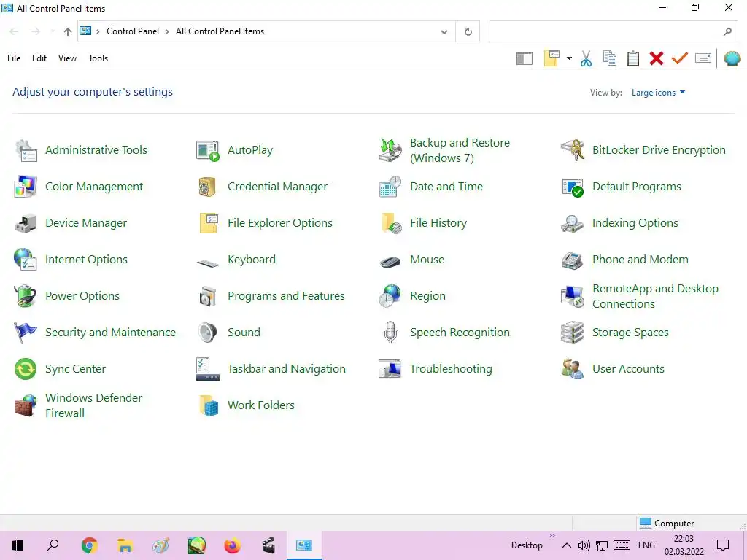The width and height of the screenshot is (747, 560).
Task: Open the Security and Maintenance flag icon
Action: click(26, 332)
